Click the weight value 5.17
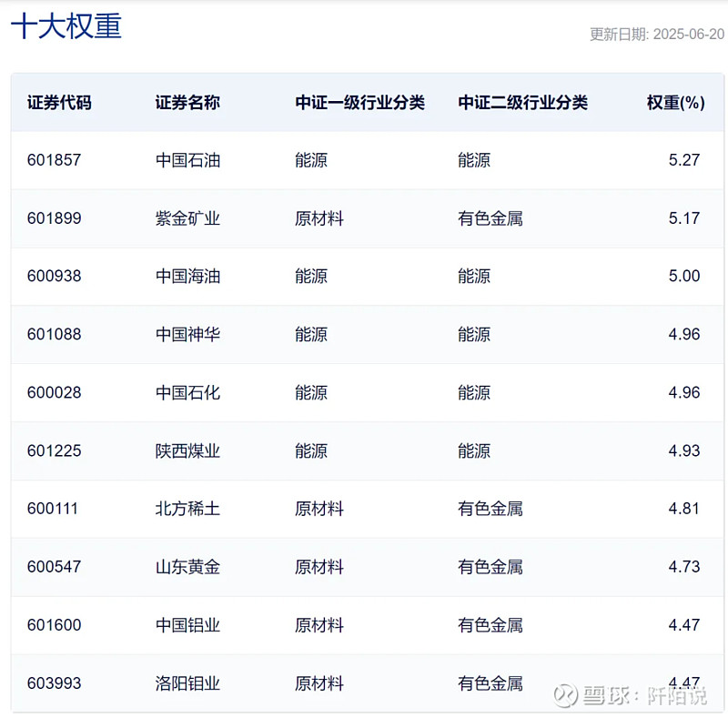The width and height of the screenshot is (728, 718). point(684,218)
